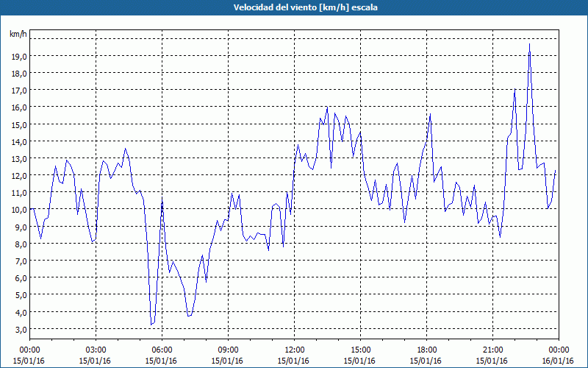Click the 12:00 time axis label
This screenshot has width=588, height=368.
(x=295, y=350)
